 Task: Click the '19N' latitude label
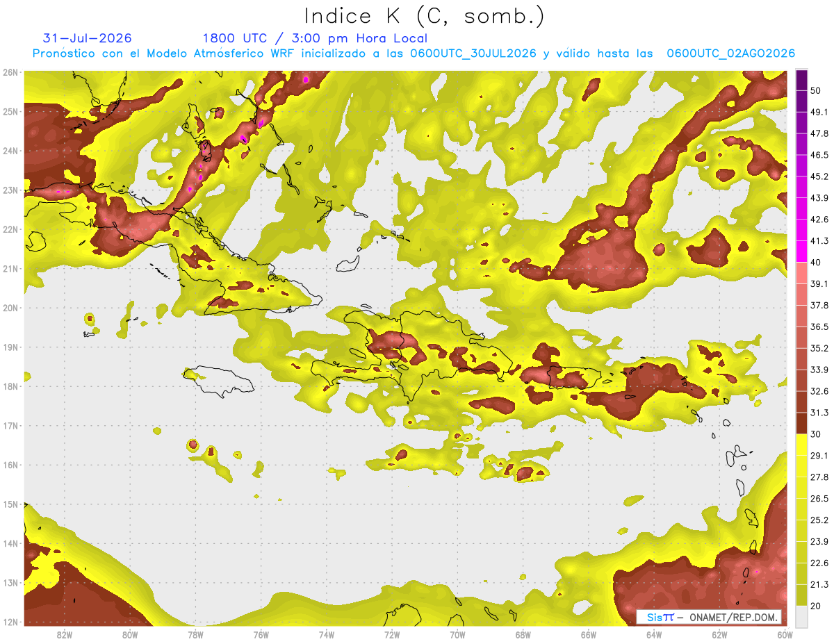(x=10, y=347)
